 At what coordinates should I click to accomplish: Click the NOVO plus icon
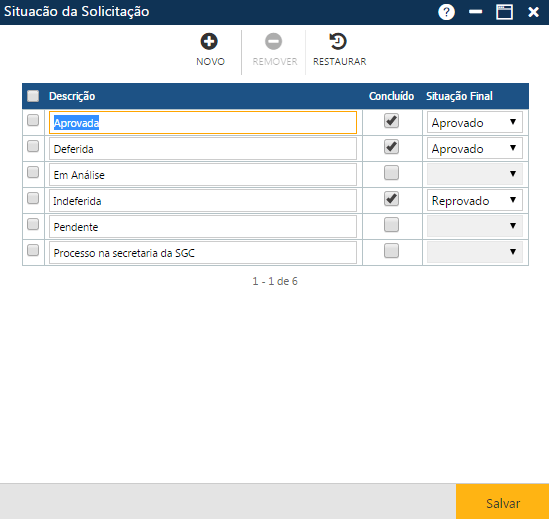pos(209,42)
